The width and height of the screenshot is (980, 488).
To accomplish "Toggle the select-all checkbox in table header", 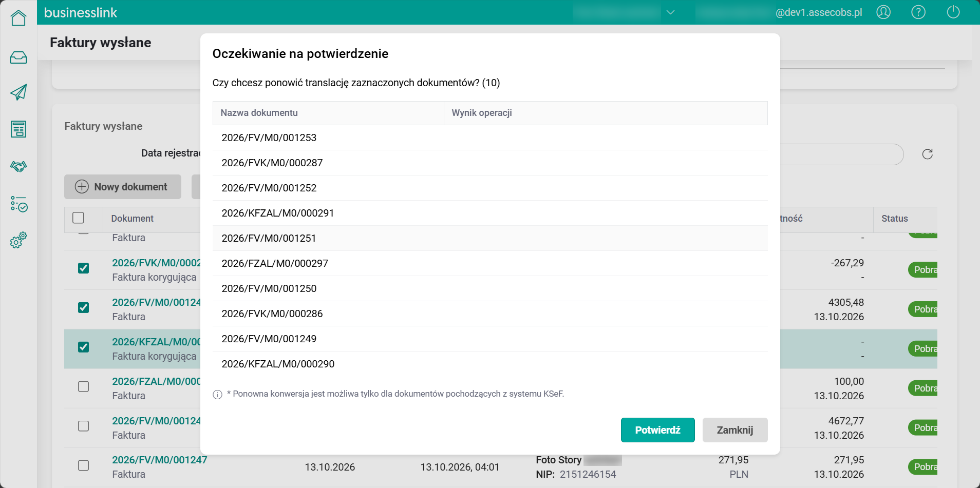I will (79, 218).
